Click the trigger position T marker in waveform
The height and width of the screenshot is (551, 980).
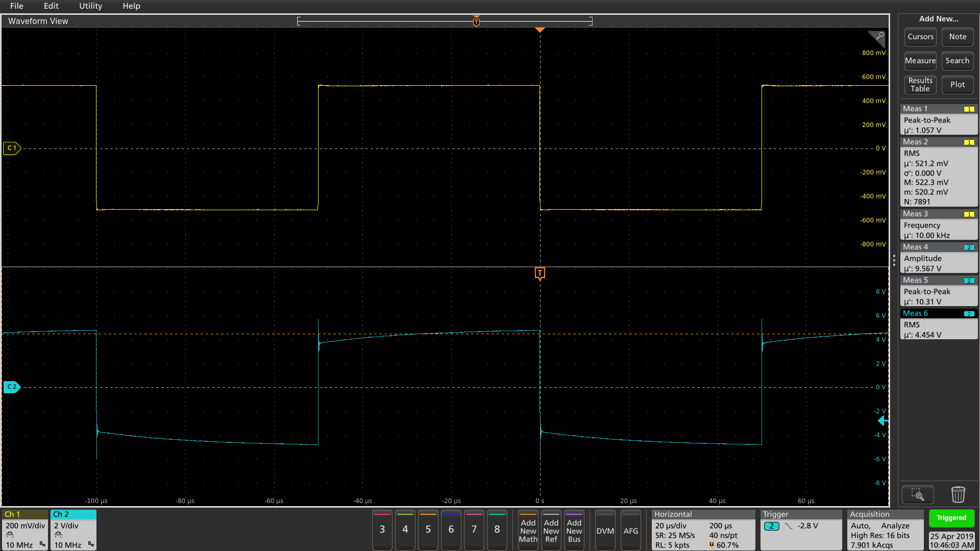tap(540, 273)
